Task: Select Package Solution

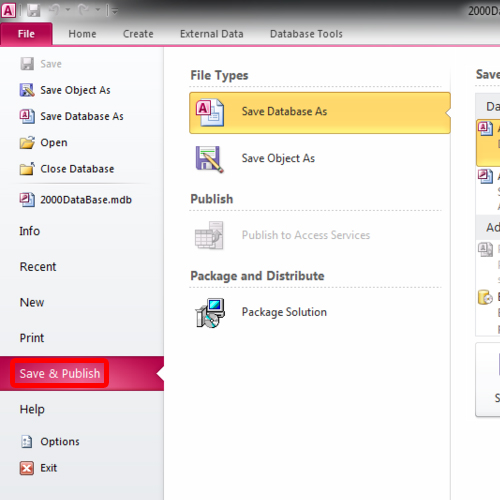Action: [x=284, y=312]
